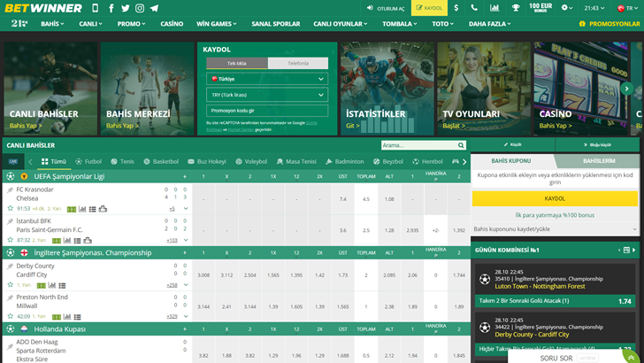Open the 21:43 time zone dropdown
The image size is (644, 363).
pyautogui.click(x=594, y=8)
